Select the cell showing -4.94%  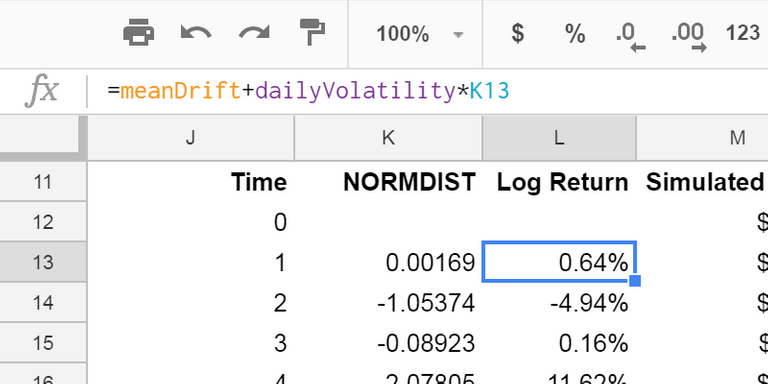[559, 303]
